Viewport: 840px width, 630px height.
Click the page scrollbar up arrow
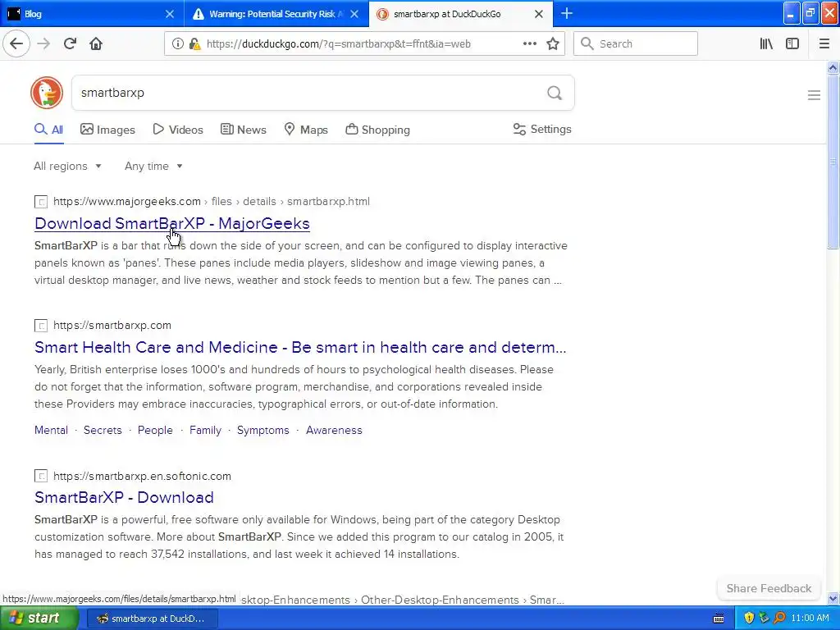pyautogui.click(x=833, y=67)
